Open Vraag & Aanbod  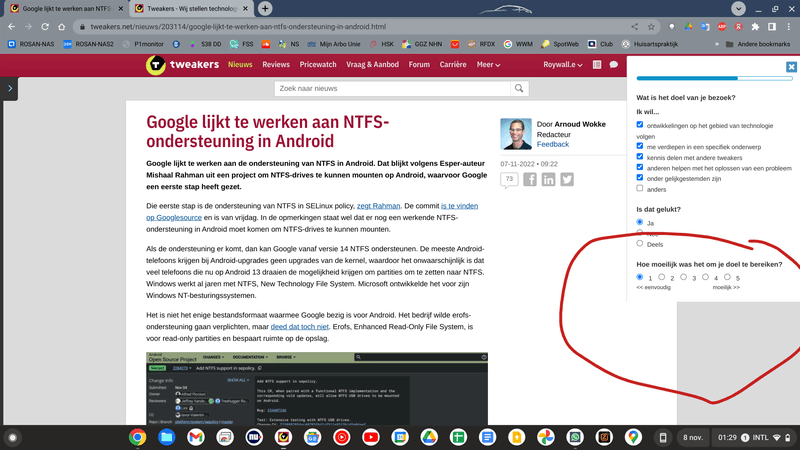[372, 65]
